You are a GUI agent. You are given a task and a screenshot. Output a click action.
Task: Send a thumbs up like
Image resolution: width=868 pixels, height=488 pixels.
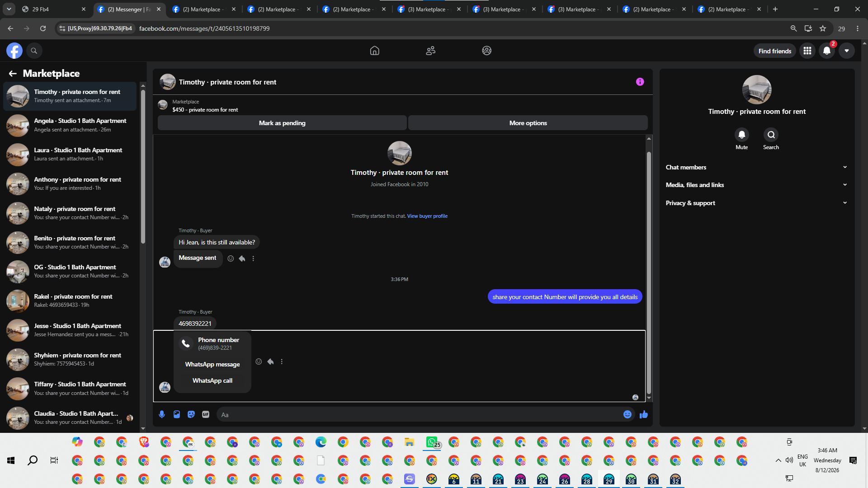tap(644, 414)
